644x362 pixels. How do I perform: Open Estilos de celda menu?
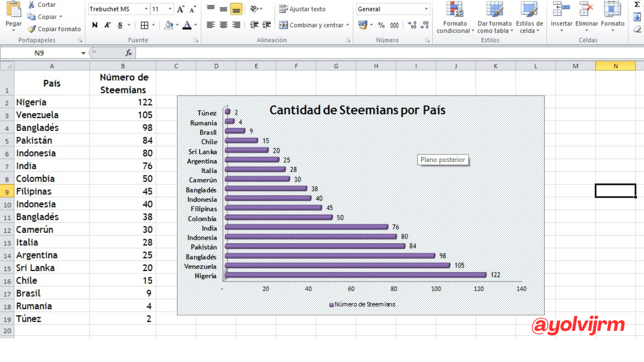(x=529, y=18)
